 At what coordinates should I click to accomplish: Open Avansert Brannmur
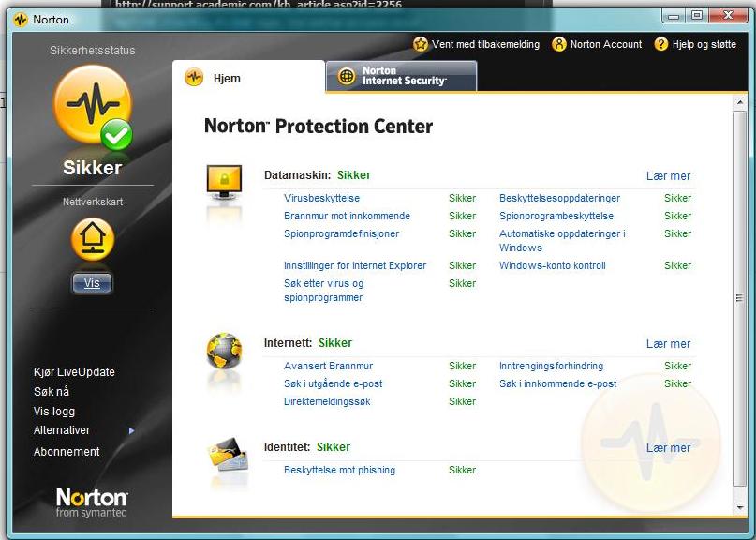pyautogui.click(x=328, y=366)
